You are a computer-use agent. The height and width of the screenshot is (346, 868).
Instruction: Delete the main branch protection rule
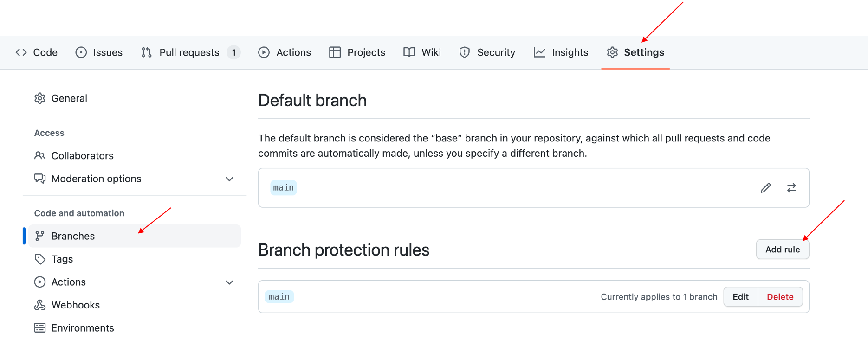pyautogui.click(x=780, y=297)
